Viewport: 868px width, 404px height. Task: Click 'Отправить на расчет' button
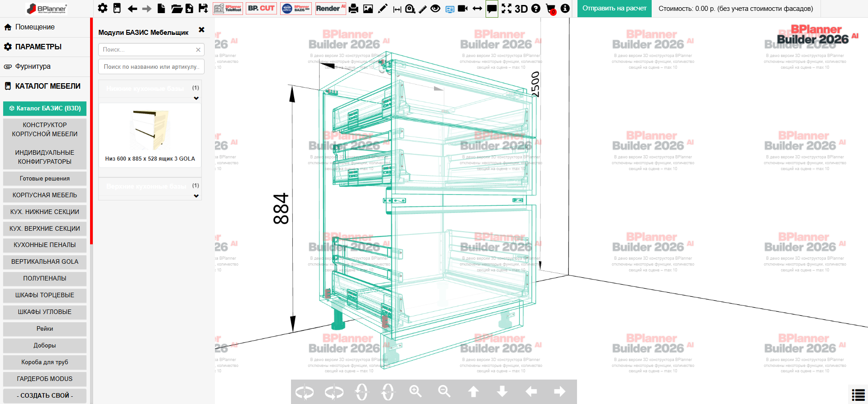614,8
